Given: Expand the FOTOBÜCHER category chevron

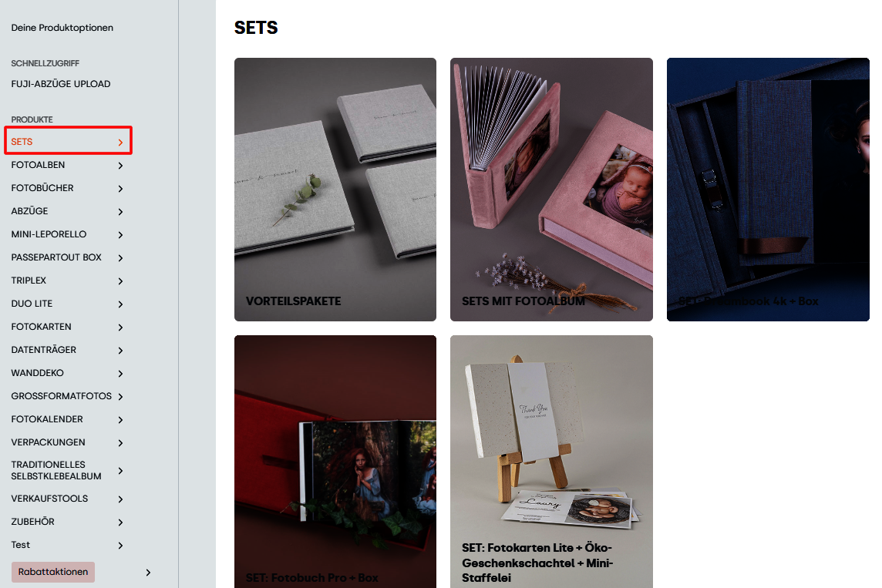Looking at the screenshot, I should coord(120,188).
